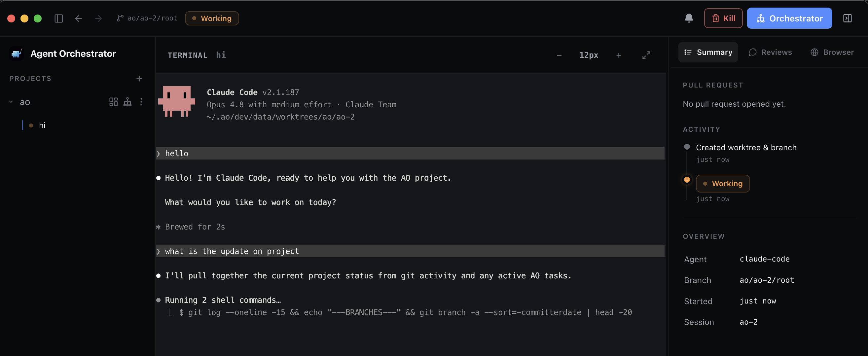868x356 pixels.
Task: Open notifications bell icon
Action: coord(689,18)
